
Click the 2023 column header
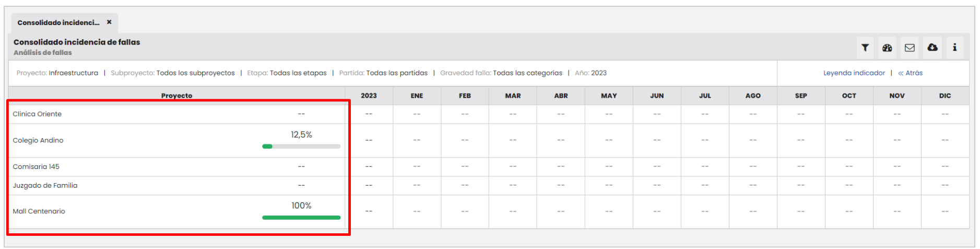point(369,96)
